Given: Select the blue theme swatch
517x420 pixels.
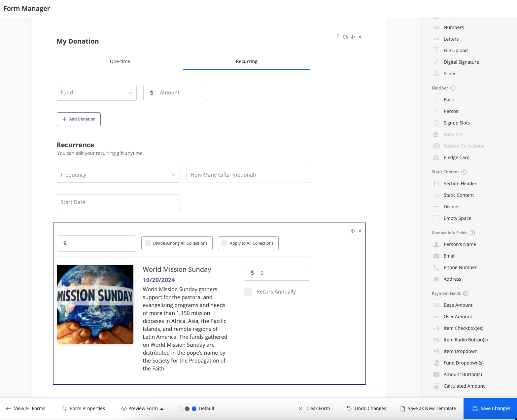Looking at the screenshot, I should coord(194,409).
